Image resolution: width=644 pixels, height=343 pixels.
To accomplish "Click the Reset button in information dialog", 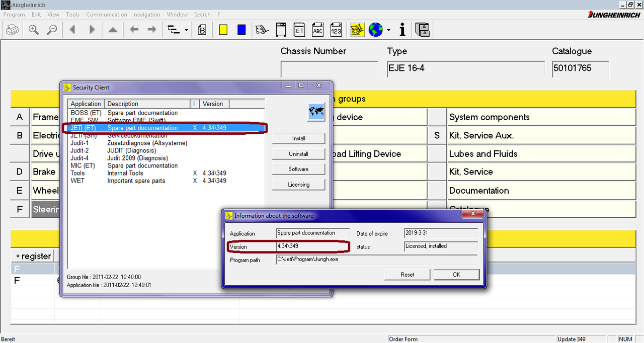I will 408,275.
